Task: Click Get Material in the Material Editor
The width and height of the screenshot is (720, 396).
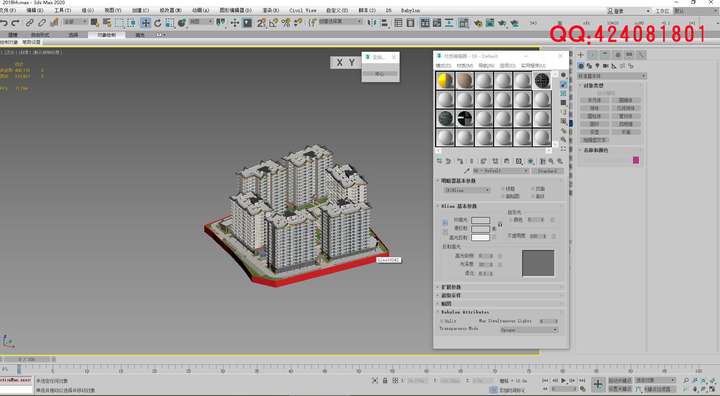Action: click(439, 161)
